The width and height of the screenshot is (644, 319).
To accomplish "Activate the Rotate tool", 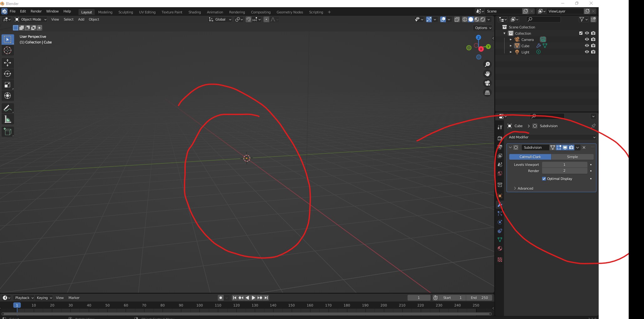I will (x=8, y=74).
